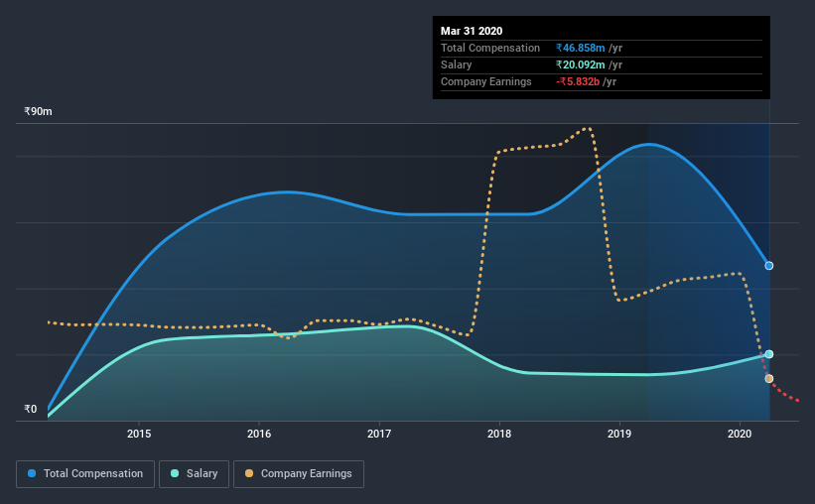
Task: Click the Company Earnings label in tooltip
Action: pos(486,81)
